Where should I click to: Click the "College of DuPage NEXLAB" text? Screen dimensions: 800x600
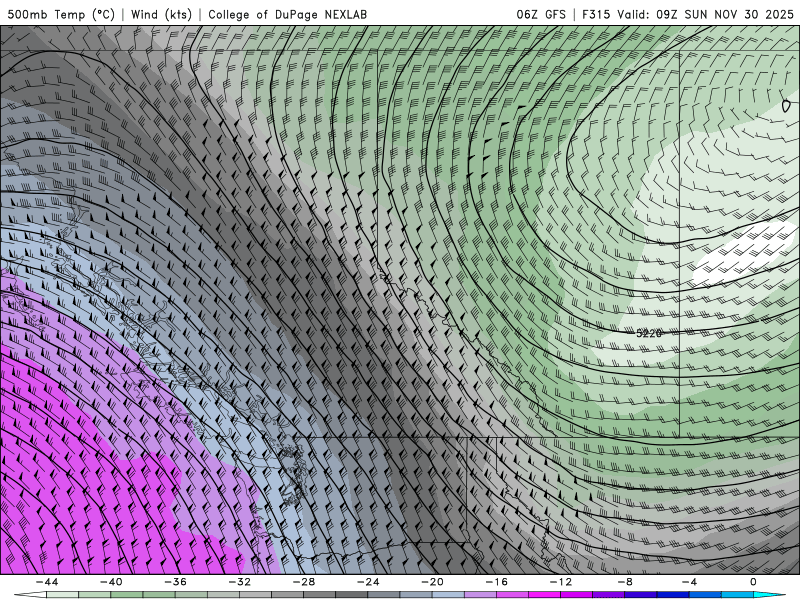[x=288, y=14]
